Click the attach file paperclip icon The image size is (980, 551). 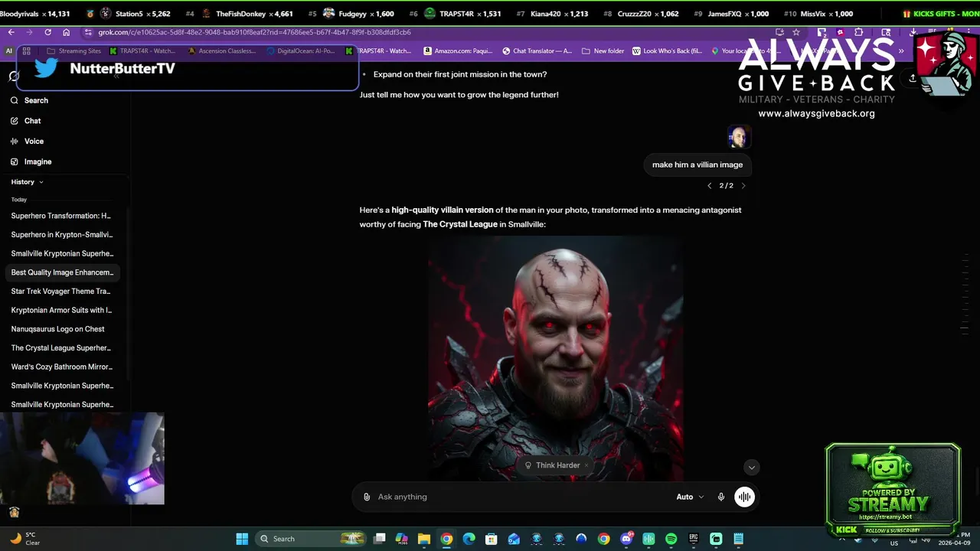pos(367,497)
